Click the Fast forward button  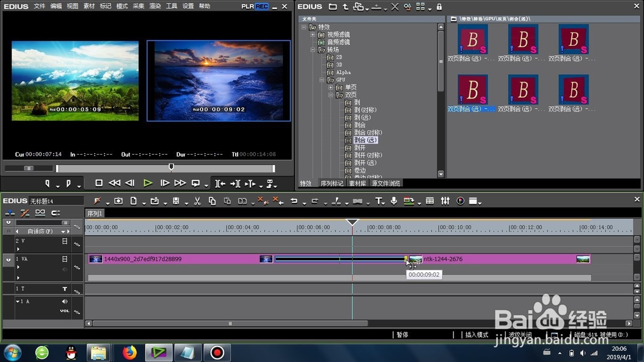coord(180,184)
